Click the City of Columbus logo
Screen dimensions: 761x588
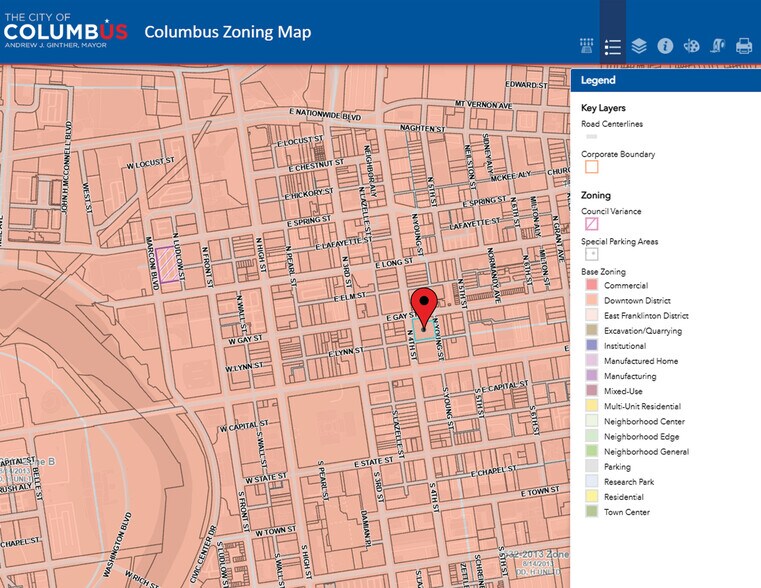click(65, 30)
